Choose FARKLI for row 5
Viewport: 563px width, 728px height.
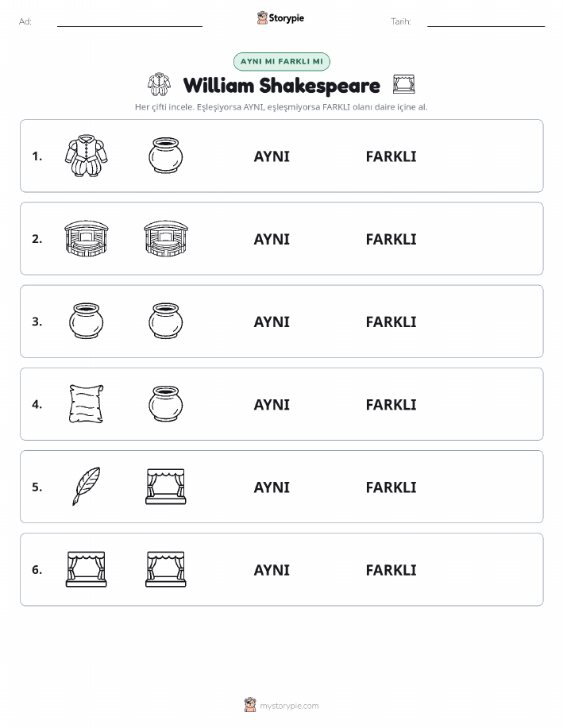(x=391, y=487)
